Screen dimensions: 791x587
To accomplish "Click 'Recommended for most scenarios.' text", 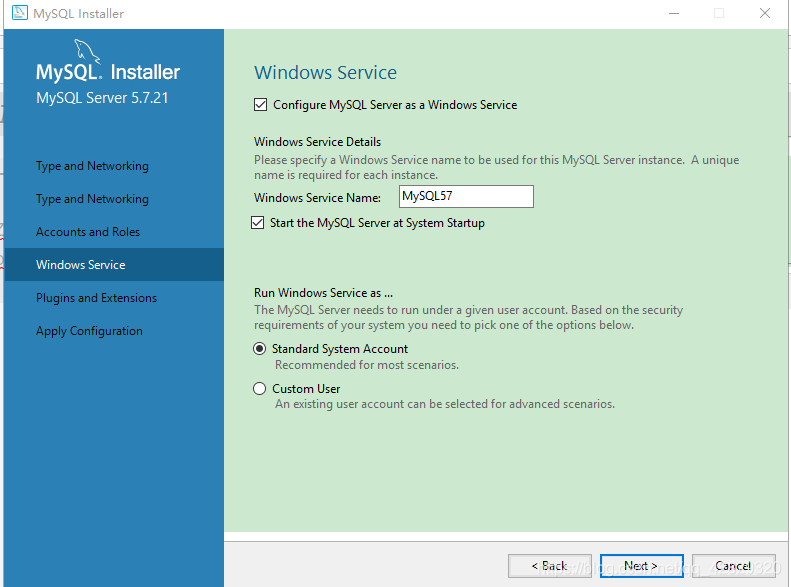I will (x=367, y=365).
